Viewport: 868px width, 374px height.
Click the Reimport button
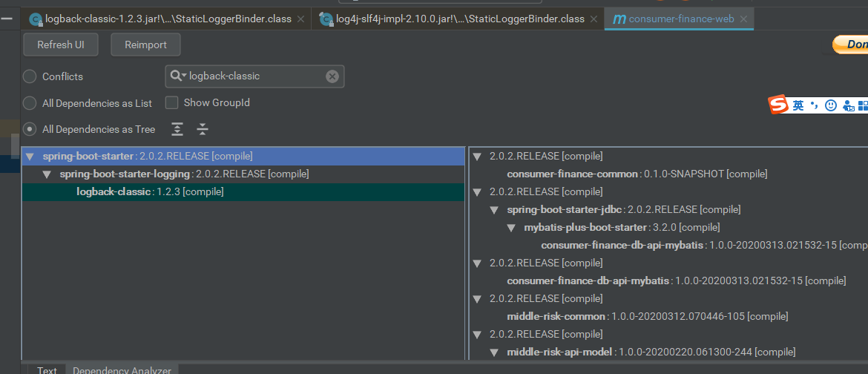(145, 45)
